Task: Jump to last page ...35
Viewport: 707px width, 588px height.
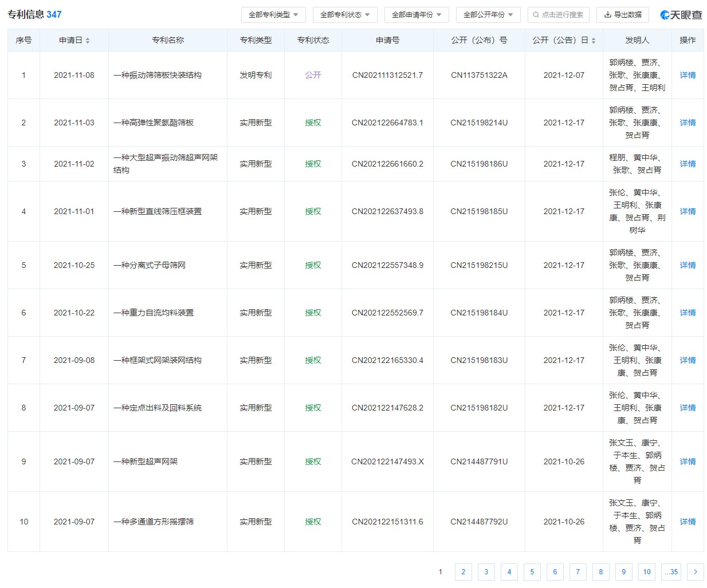Action: point(671,572)
